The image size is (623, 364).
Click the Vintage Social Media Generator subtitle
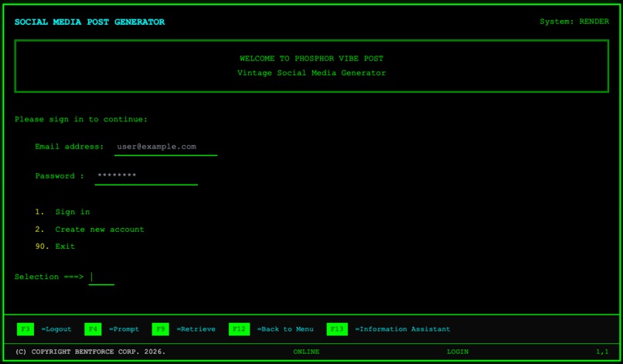311,73
